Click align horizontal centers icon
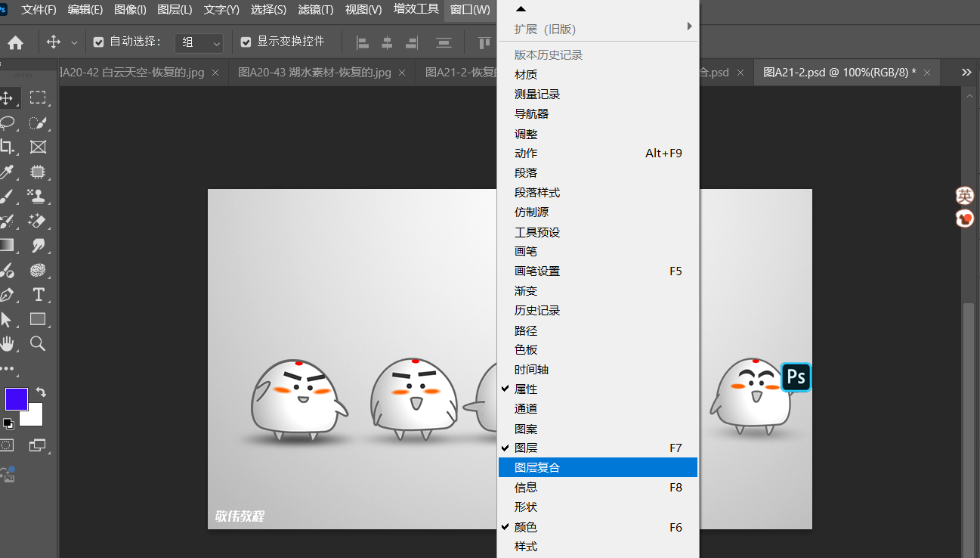This screenshot has width=980, height=558. (387, 42)
